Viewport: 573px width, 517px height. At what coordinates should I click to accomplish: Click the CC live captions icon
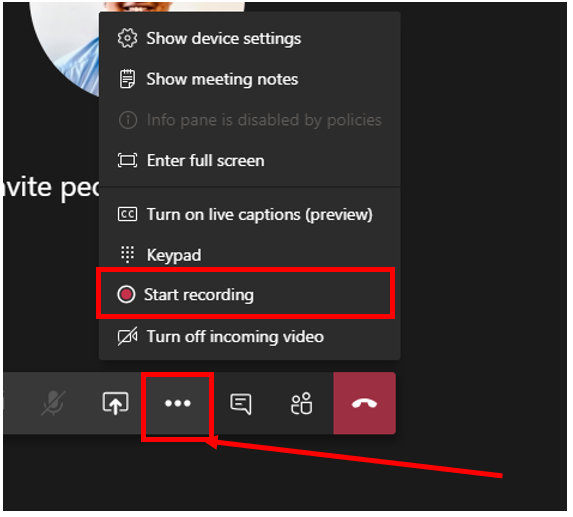click(127, 214)
